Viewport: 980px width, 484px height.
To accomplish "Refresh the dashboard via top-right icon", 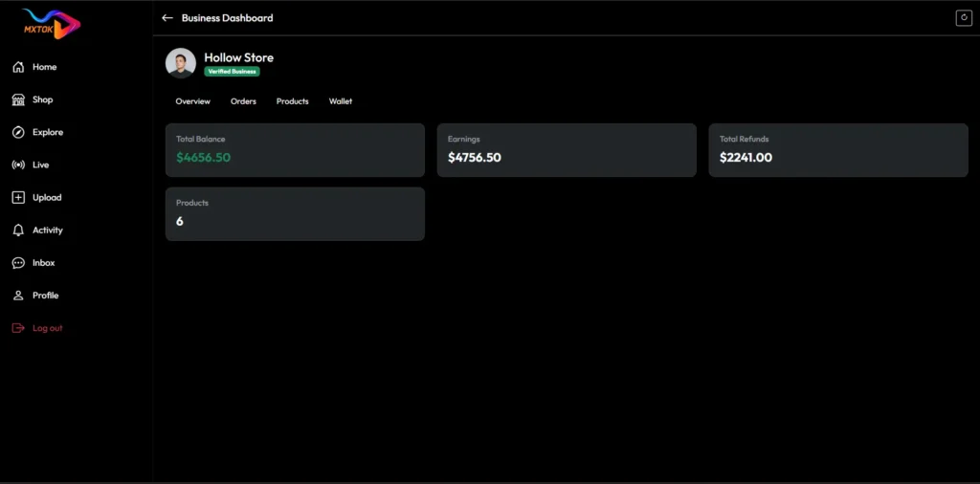I will [964, 18].
